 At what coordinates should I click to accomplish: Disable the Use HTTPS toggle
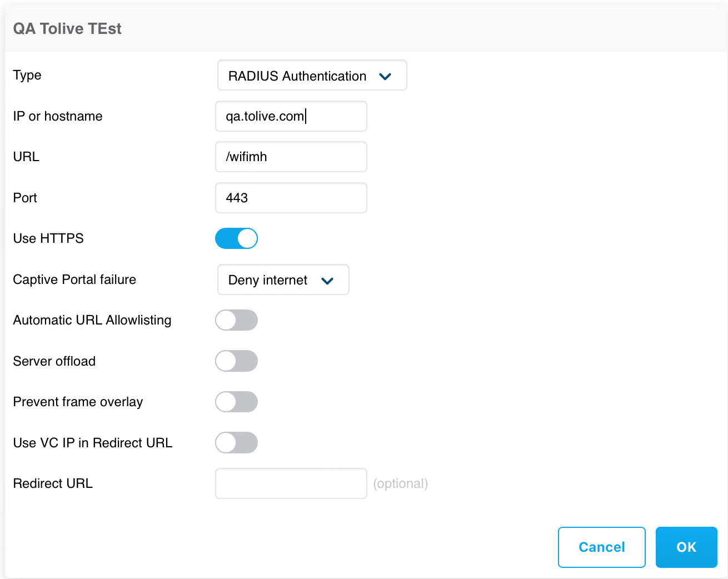[236, 238]
